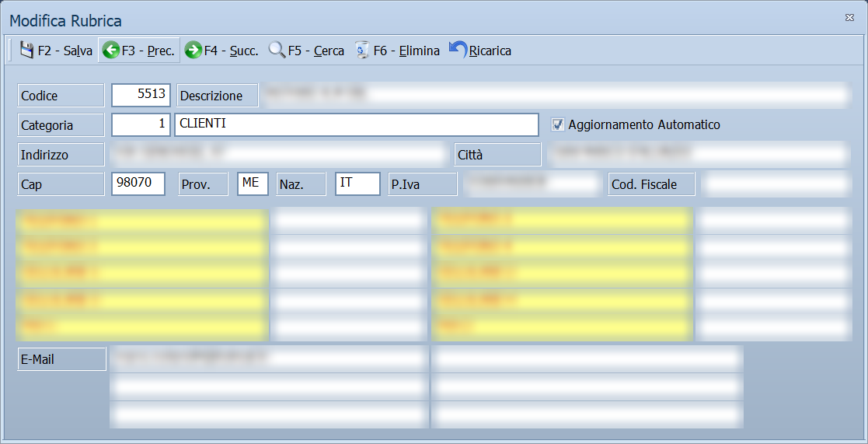Click the CLIENTI category description field
This screenshot has height=444, width=868.
(357, 124)
